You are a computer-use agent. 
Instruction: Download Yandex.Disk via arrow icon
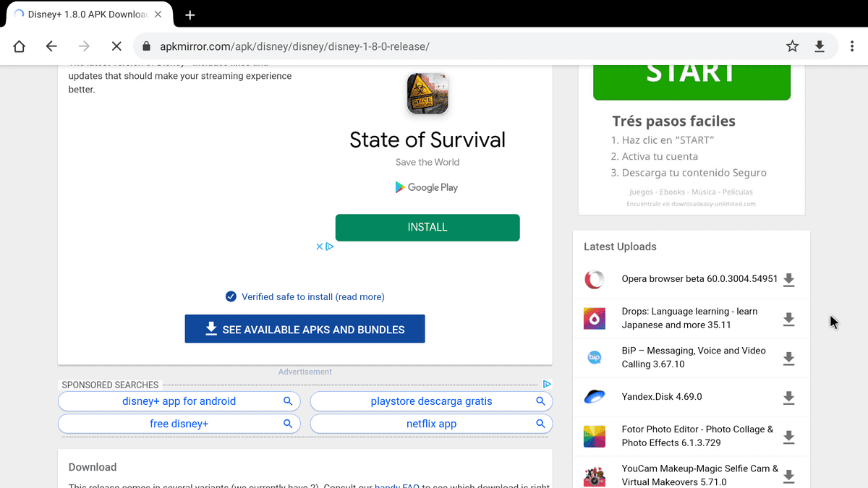[x=789, y=398]
